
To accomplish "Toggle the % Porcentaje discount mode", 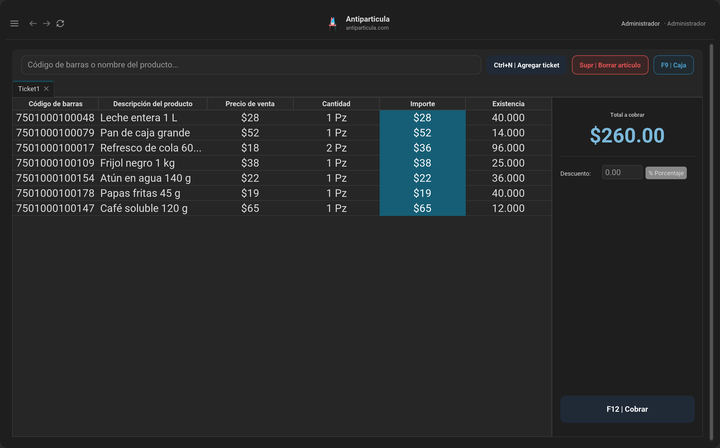I will tap(666, 173).
